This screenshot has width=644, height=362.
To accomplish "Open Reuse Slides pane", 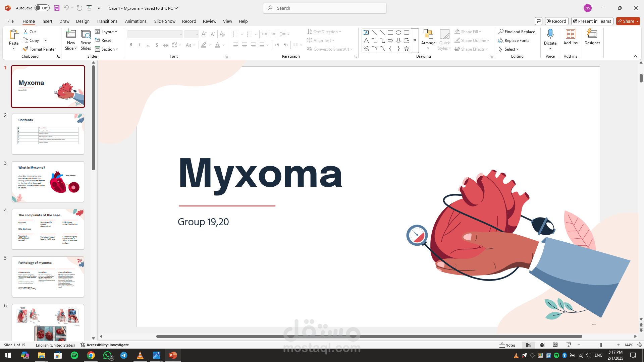I will coord(86,40).
